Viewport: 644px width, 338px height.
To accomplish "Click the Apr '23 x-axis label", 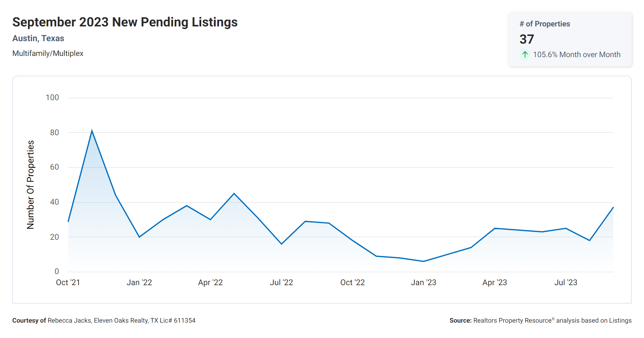I will pos(494,282).
